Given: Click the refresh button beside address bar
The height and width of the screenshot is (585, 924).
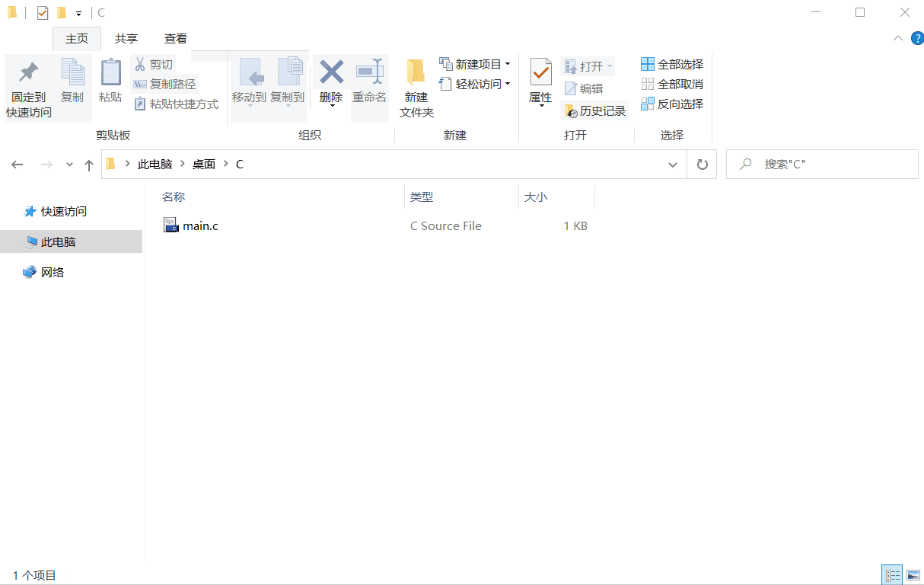Looking at the screenshot, I should tap(702, 164).
